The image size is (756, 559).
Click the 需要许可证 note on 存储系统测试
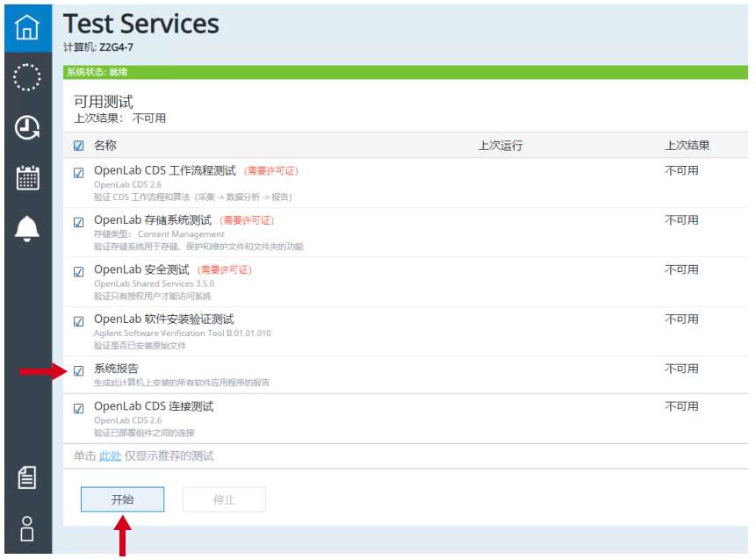tap(247, 221)
